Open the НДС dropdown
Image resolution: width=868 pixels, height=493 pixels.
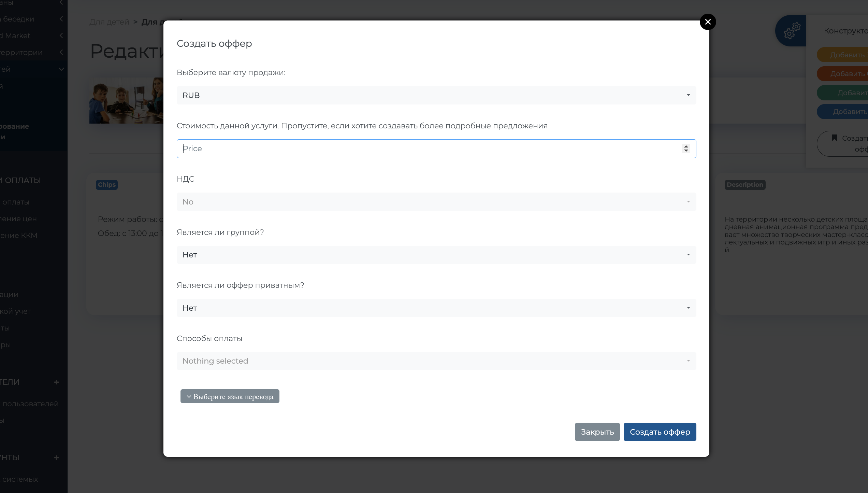pyautogui.click(x=436, y=202)
